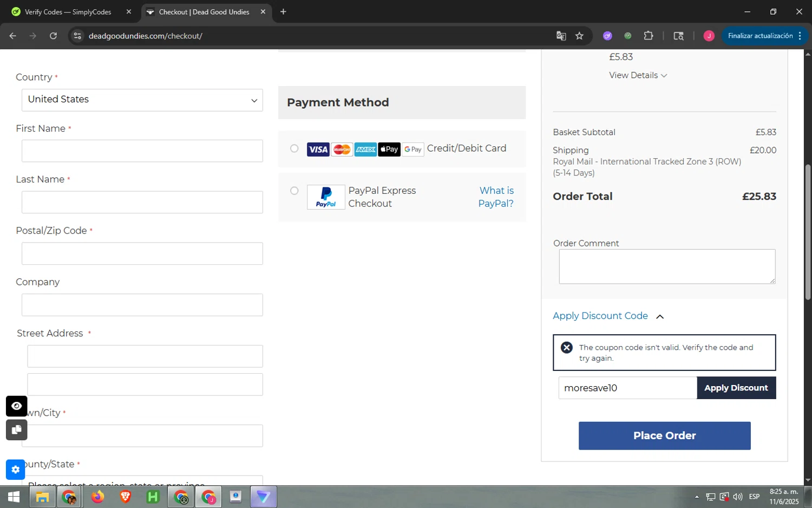Go back to the previous page
This screenshot has height=508, width=812.
click(13, 36)
